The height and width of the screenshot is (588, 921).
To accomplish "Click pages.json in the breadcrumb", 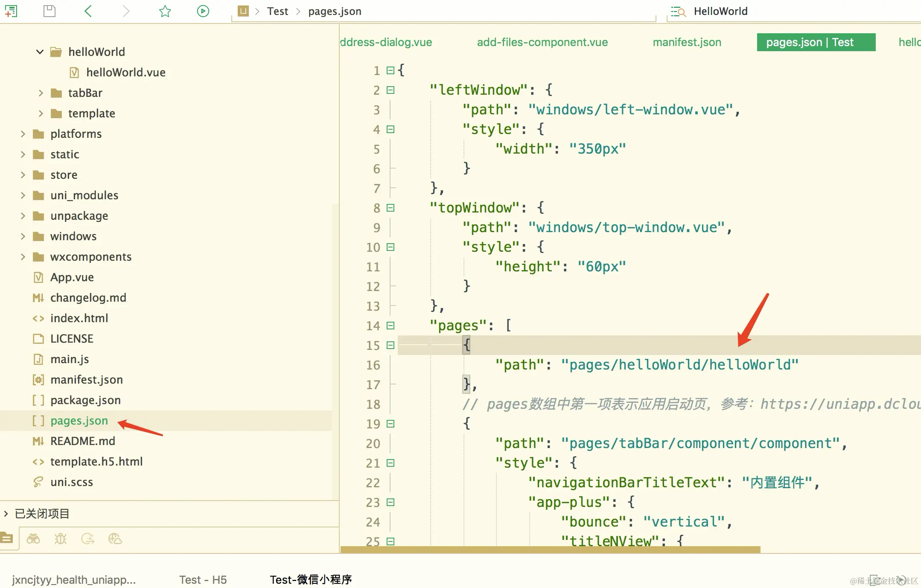I will pyautogui.click(x=335, y=12).
